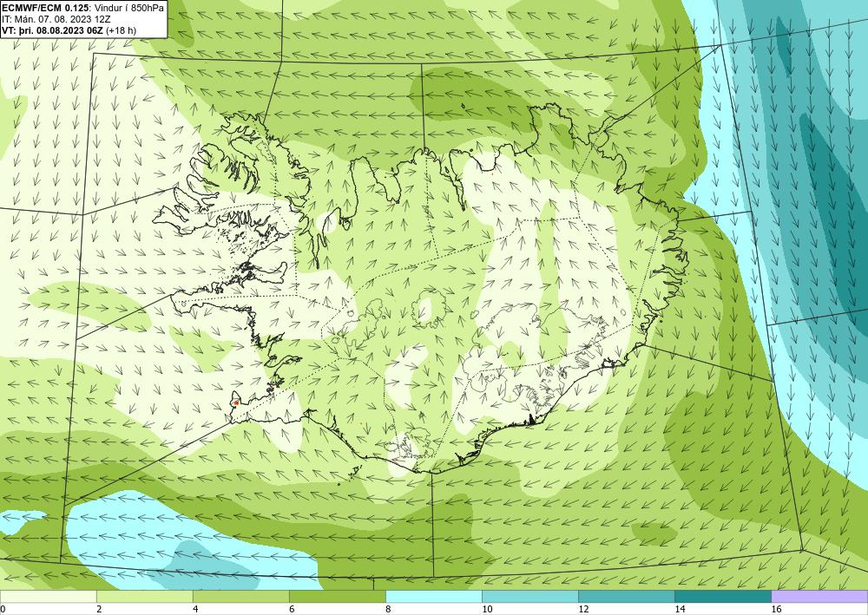The height and width of the screenshot is (615, 868).
Task: Click the red marker on Reykjanes peninsula
Action: coord(236,402)
